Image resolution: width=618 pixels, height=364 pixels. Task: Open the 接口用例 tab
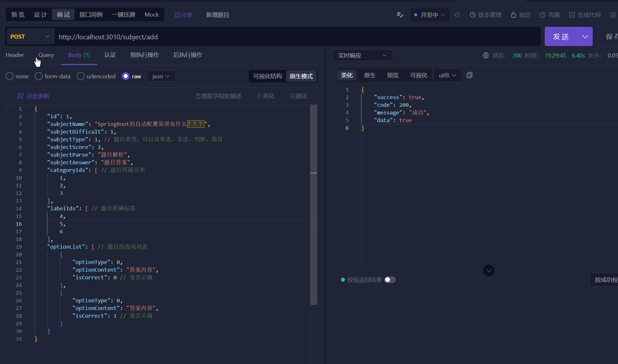click(x=91, y=15)
